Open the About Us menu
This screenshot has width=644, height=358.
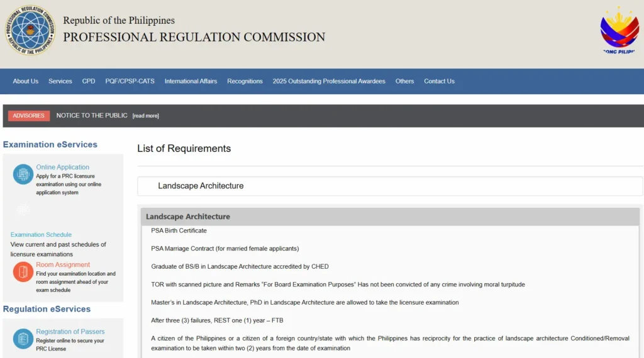click(x=25, y=81)
